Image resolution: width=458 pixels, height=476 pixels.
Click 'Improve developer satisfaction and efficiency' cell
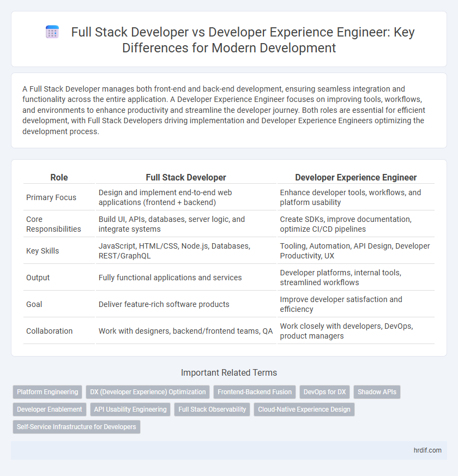355,304
